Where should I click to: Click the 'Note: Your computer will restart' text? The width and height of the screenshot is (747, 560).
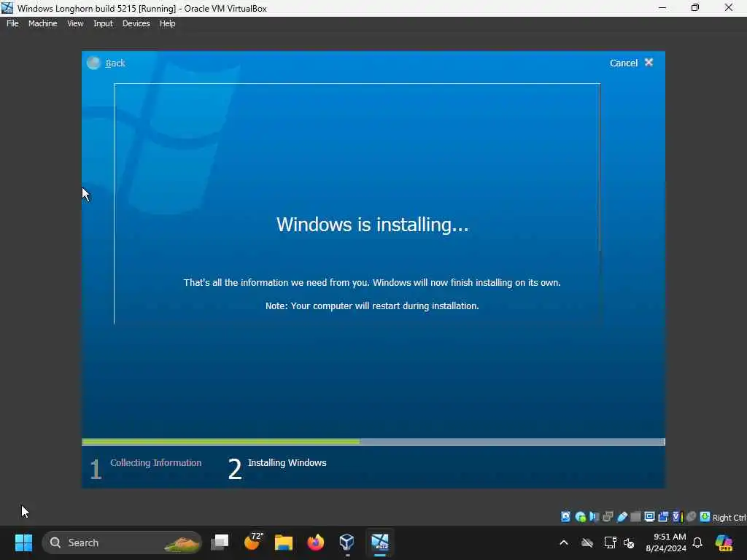pos(372,306)
